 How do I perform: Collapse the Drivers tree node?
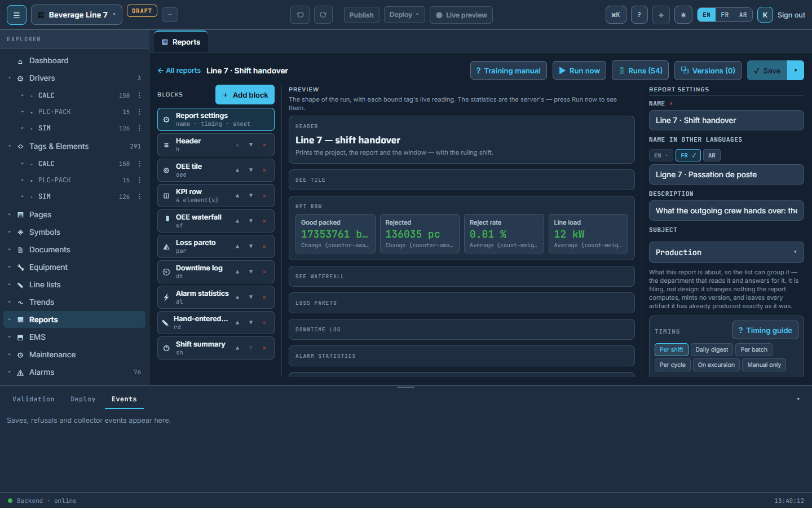pos(10,78)
